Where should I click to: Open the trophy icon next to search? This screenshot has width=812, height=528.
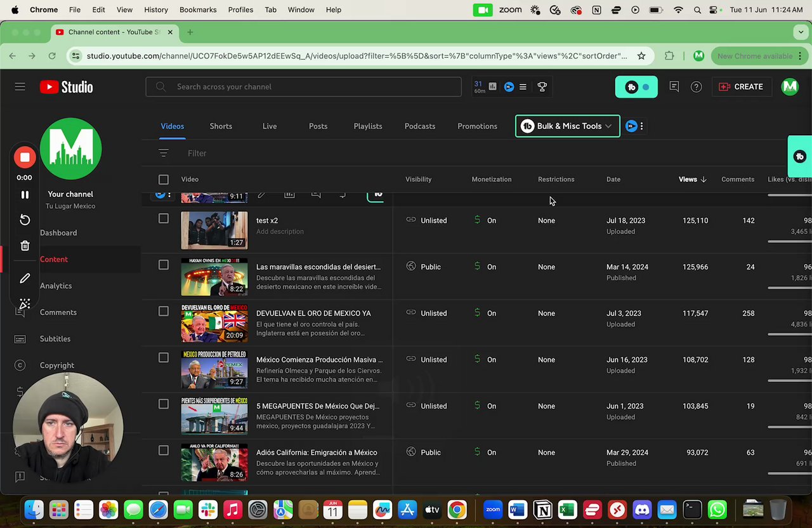pos(542,87)
